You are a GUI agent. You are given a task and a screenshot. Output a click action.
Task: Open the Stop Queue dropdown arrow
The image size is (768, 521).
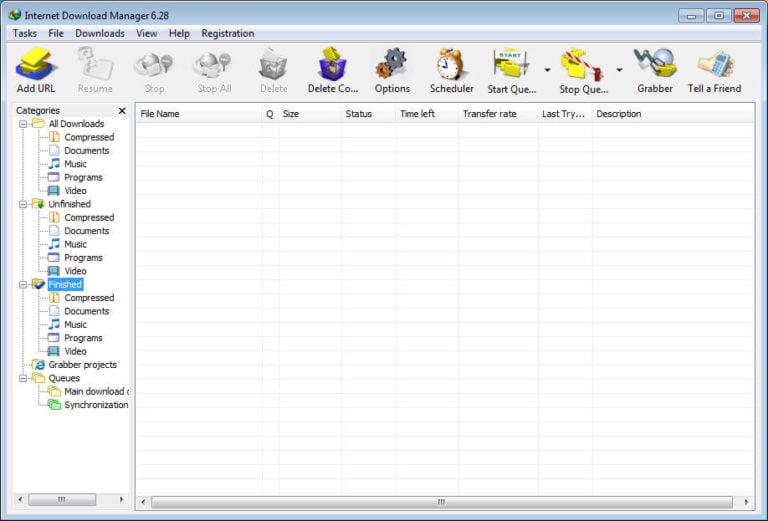tap(619, 70)
